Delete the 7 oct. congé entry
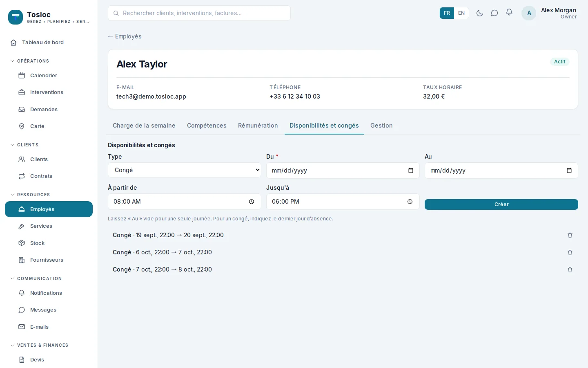This screenshot has height=368, width=588. pos(570,269)
